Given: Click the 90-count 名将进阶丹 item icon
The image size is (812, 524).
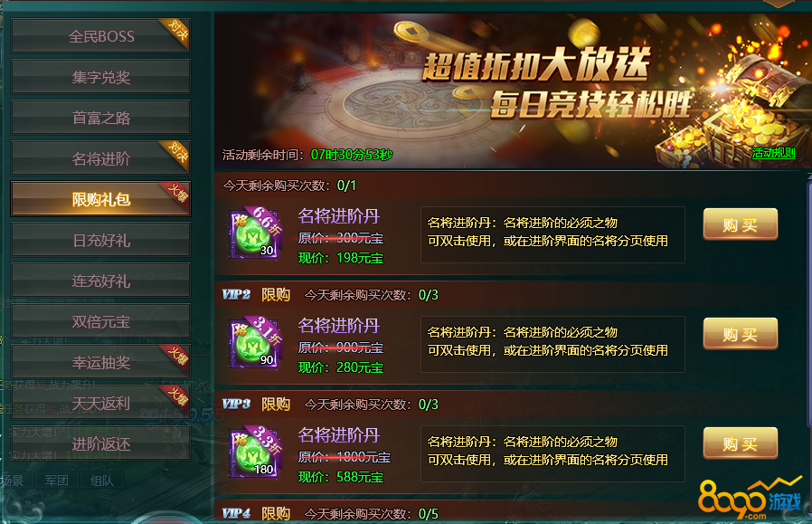Looking at the screenshot, I should tap(254, 343).
